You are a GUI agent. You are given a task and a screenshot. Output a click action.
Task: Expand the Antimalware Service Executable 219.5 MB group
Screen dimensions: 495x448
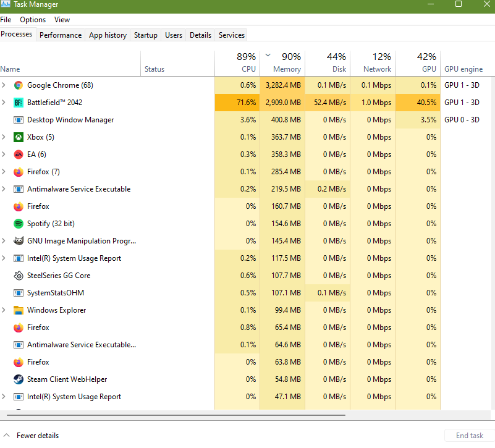(4, 189)
